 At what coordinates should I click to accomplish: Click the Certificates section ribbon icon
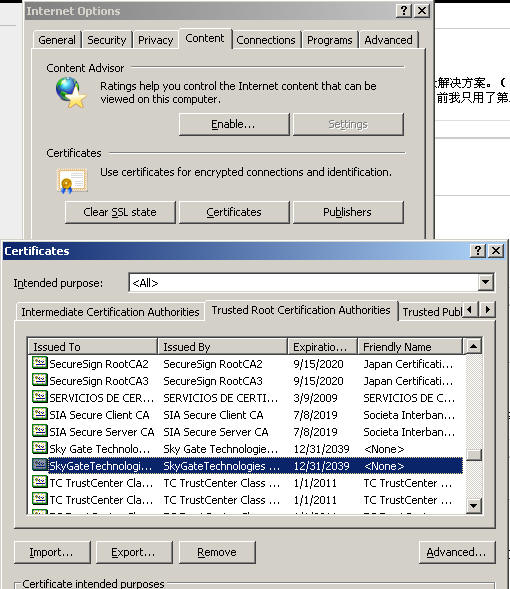click(72, 181)
